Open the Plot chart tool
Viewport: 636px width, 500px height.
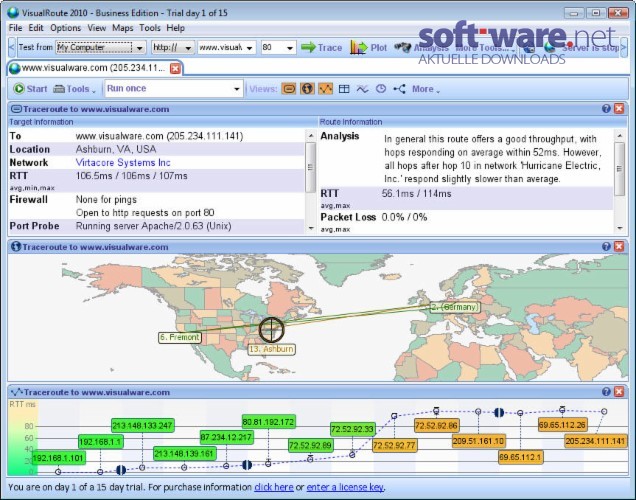(368, 47)
